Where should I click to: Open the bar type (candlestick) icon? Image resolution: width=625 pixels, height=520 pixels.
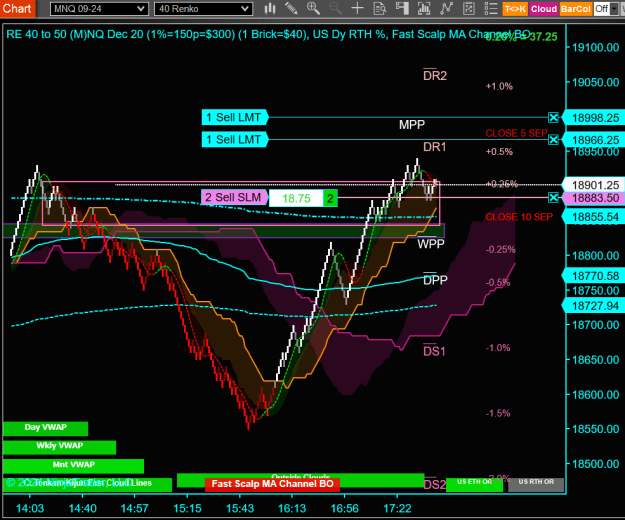[270, 8]
